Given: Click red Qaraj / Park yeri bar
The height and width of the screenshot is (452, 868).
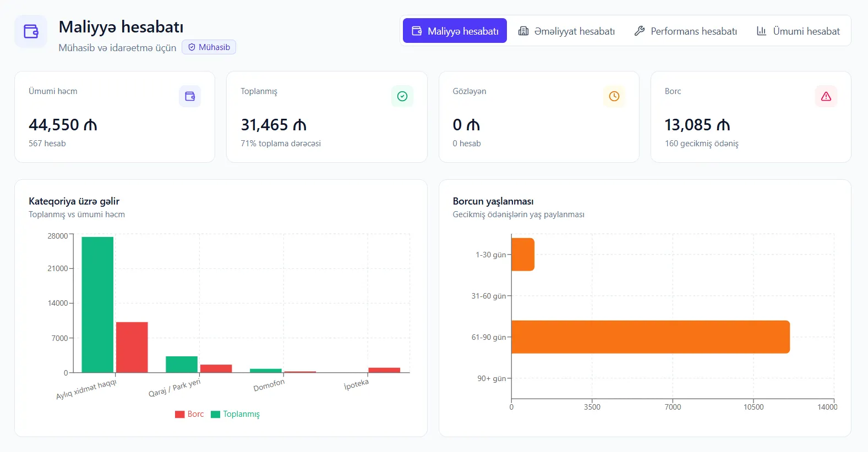Looking at the screenshot, I should 216,368.
